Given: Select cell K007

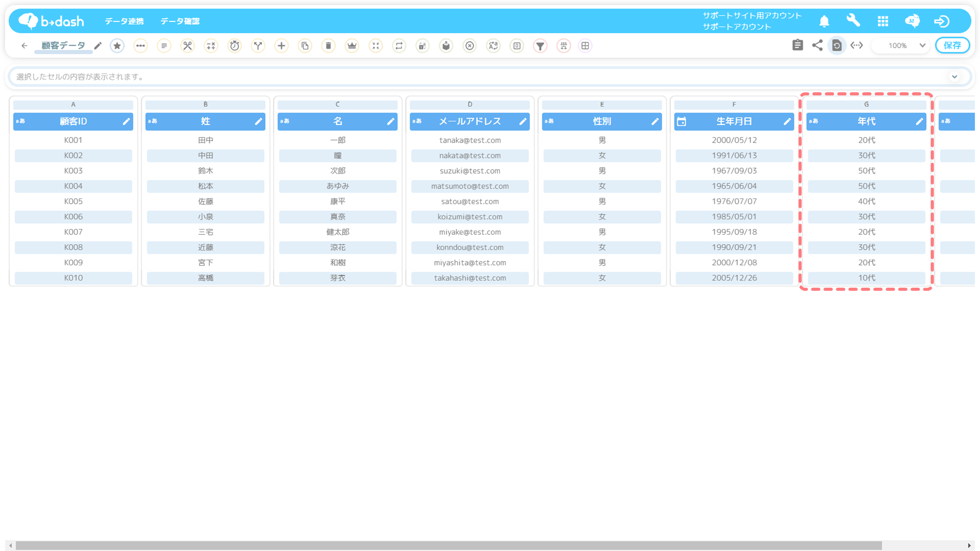Looking at the screenshot, I should (x=73, y=232).
